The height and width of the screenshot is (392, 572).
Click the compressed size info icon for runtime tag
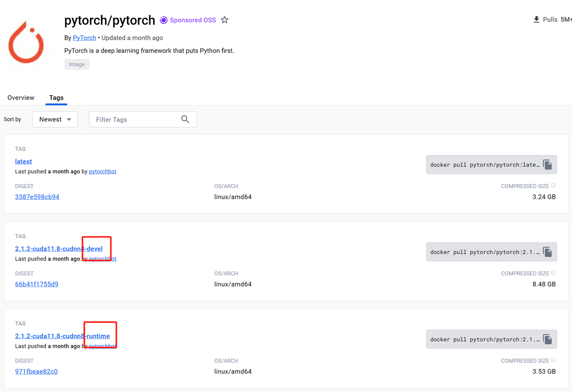pyautogui.click(x=553, y=360)
